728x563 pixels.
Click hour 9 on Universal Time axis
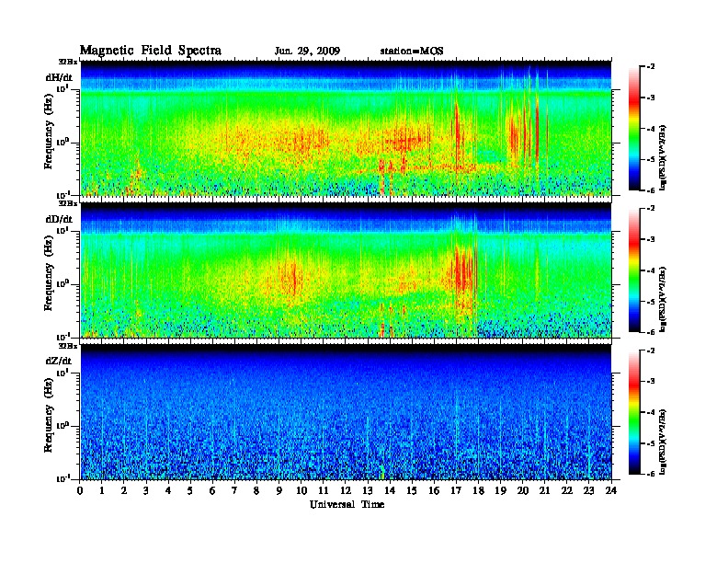click(x=279, y=491)
